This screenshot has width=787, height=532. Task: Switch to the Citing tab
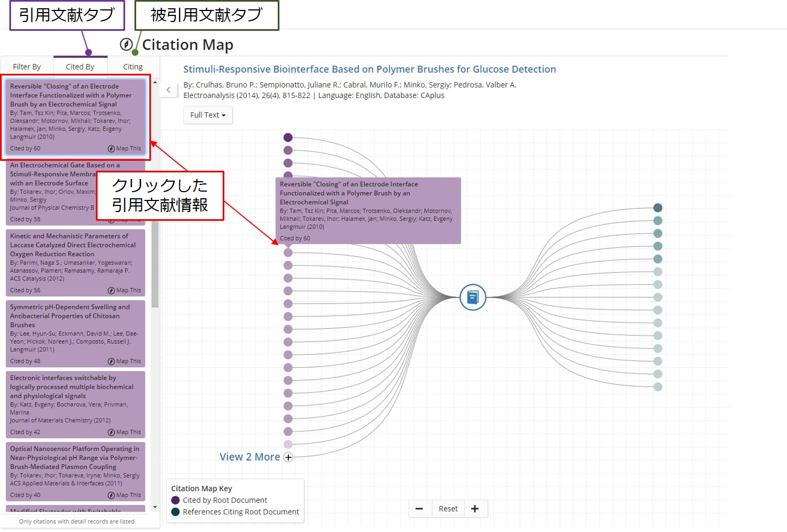coord(133,67)
